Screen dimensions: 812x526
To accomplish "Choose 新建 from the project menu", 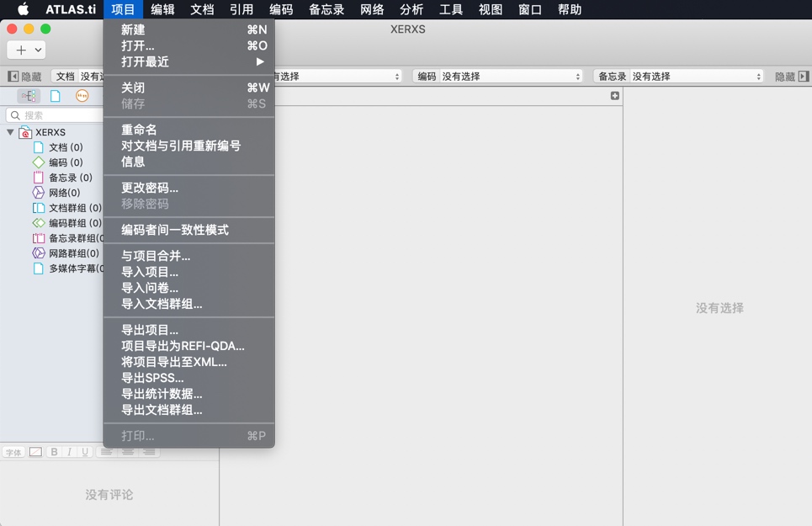I will pos(189,29).
